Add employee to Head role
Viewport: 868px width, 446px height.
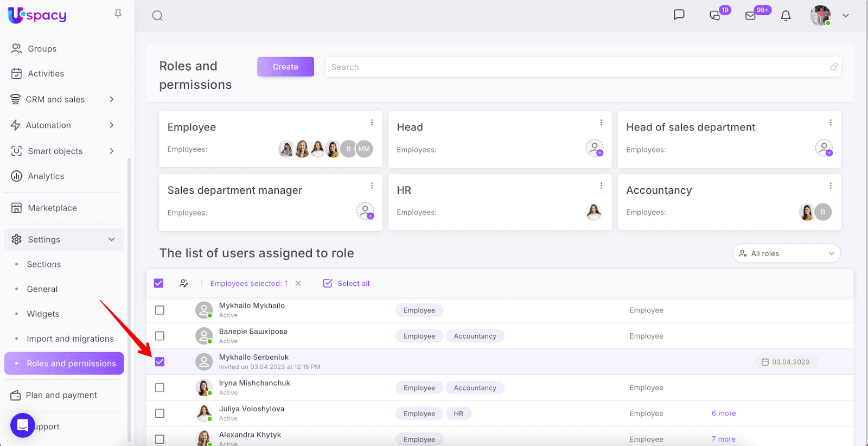[x=595, y=148]
